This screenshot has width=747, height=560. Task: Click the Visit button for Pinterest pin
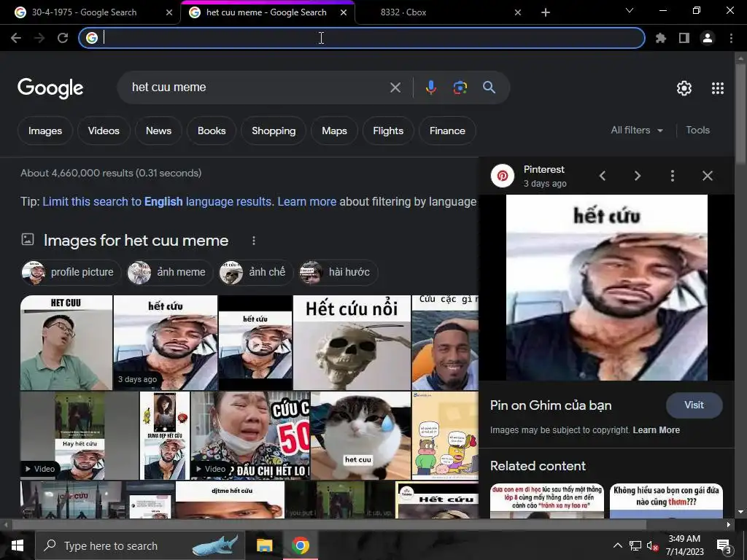[x=694, y=405]
